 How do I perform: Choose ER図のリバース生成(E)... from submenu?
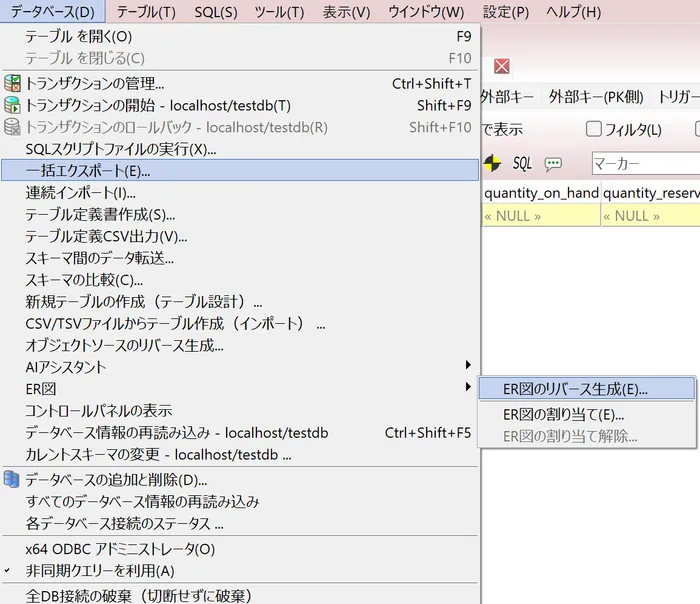point(575,389)
